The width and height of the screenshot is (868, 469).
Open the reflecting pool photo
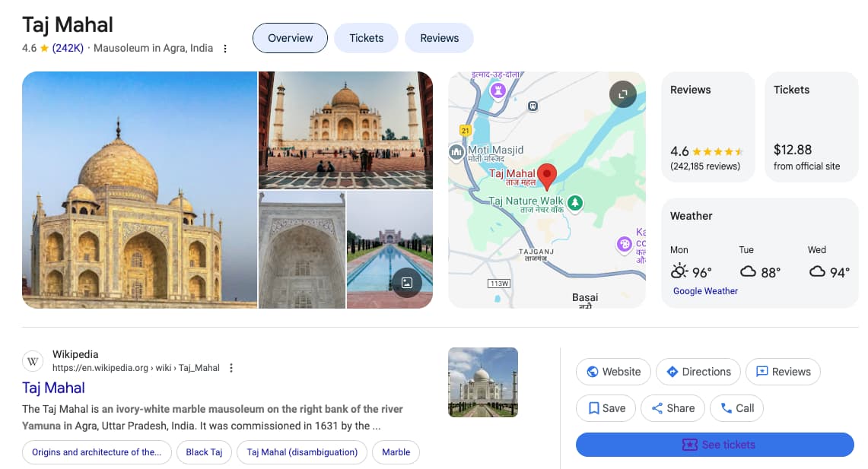click(389, 250)
